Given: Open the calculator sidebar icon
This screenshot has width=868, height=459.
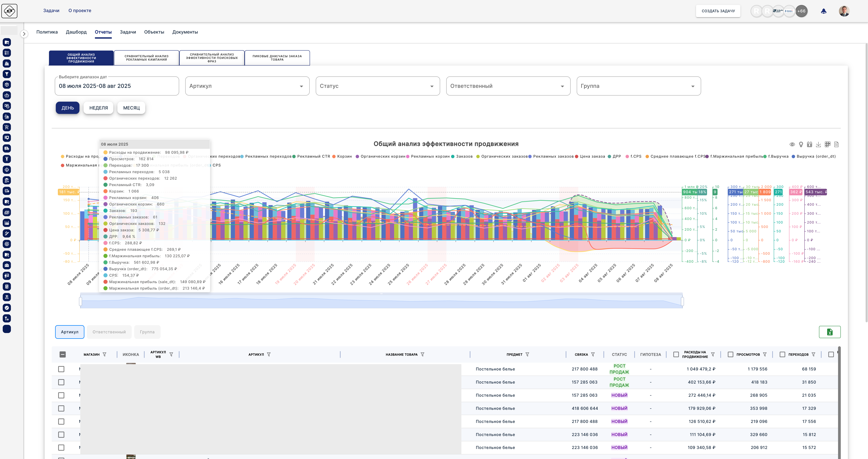Looking at the screenshot, I should tap(7, 287).
